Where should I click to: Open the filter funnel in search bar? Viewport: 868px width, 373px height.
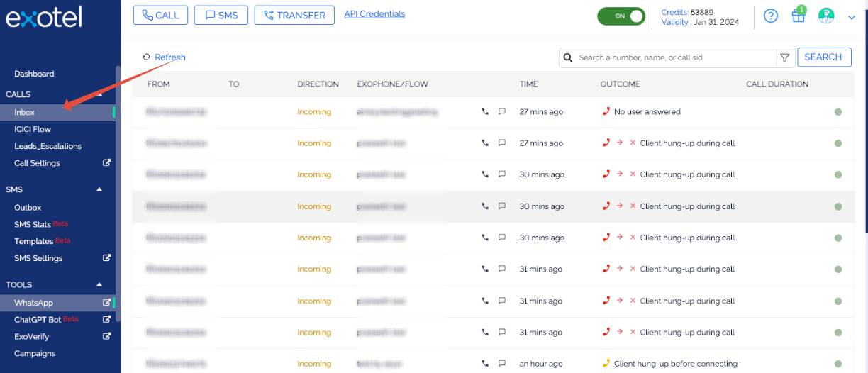784,57
